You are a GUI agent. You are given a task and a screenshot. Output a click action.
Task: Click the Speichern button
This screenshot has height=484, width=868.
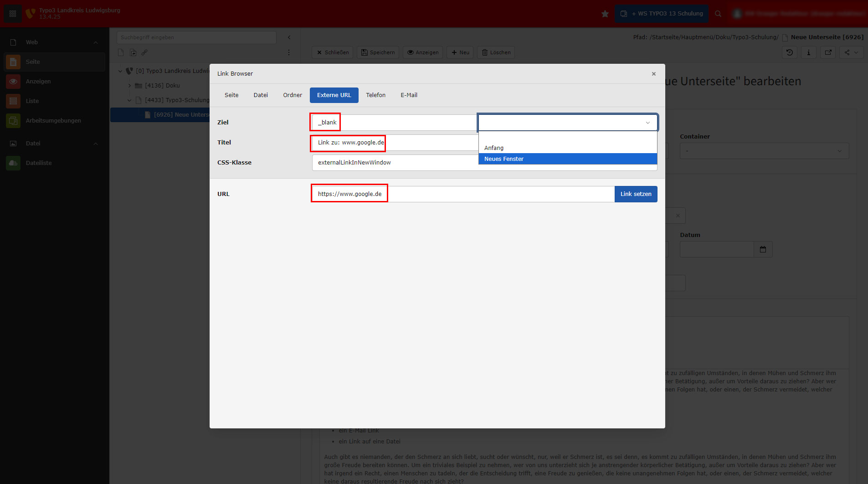[x=378, y=52]
